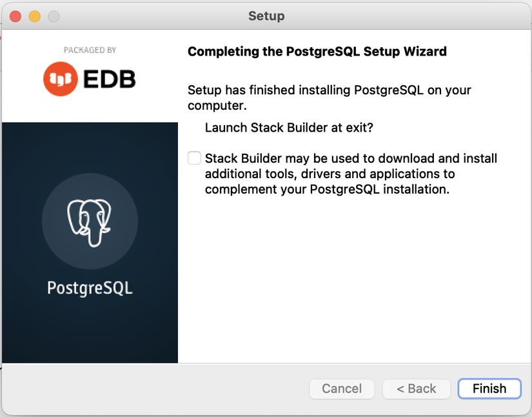Viewport: 532px width, 417px height.
Task: Click the Launch Stack Builder at exit label
Action: pos(289,128)
